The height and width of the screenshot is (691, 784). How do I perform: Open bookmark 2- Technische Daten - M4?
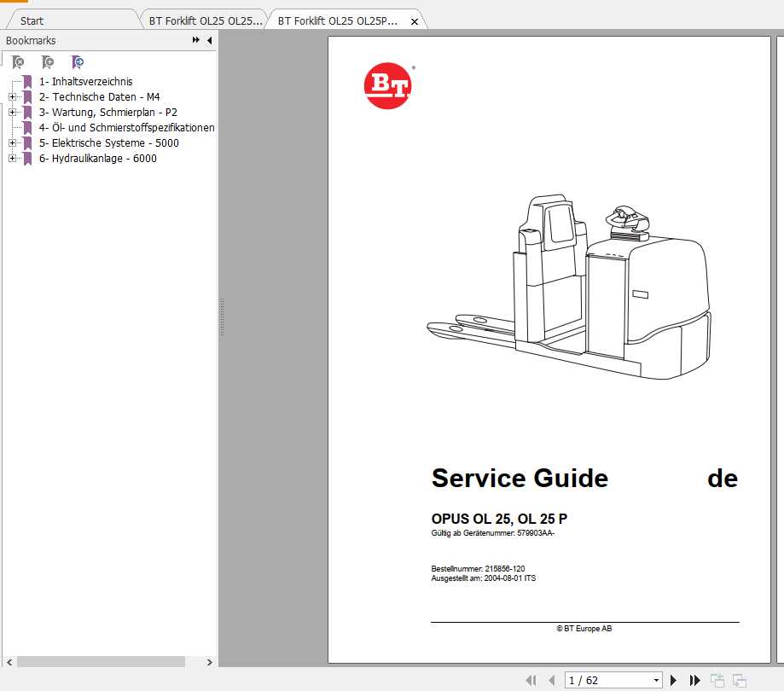[99, 97]
